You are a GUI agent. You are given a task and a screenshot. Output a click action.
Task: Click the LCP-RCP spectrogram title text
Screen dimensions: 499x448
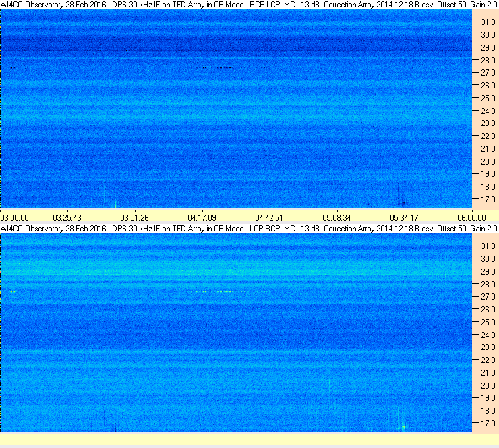pyautogui.click(x=249, y=229)
